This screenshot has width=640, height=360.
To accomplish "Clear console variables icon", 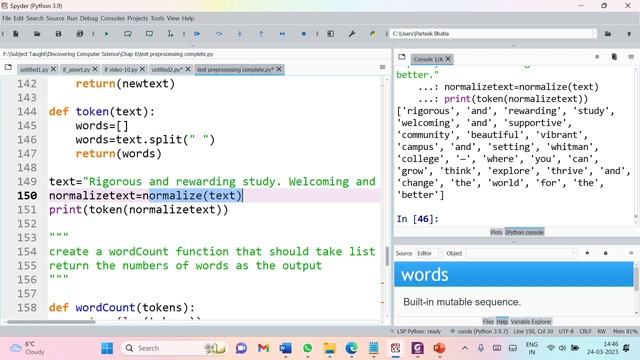I will click(614, 57).
